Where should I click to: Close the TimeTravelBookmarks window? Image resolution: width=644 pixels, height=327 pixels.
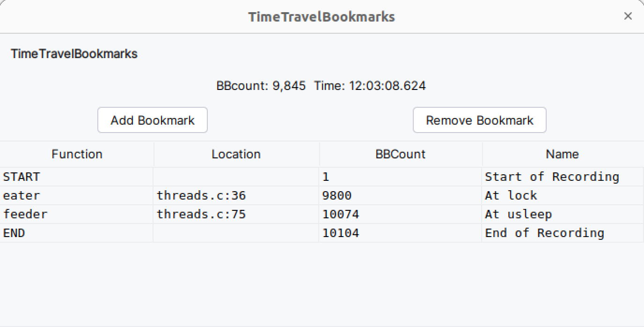coord(628,16)
